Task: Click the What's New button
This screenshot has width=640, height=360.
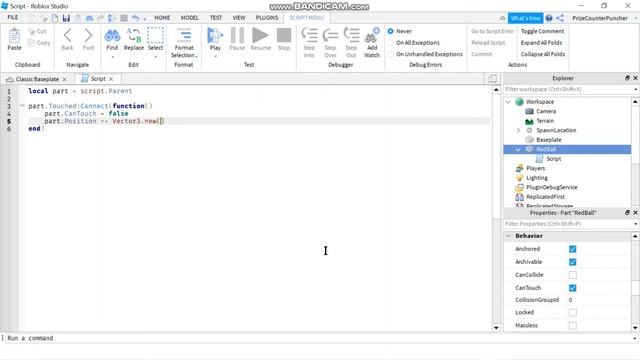Action: pos(525,18)
